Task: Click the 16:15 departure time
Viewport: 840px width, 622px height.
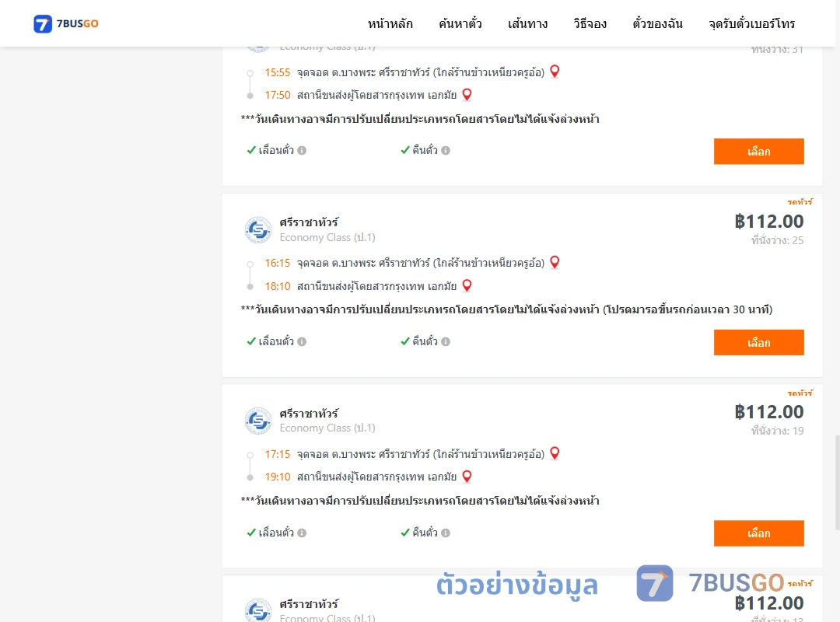Action: click(x=278, y=263)
